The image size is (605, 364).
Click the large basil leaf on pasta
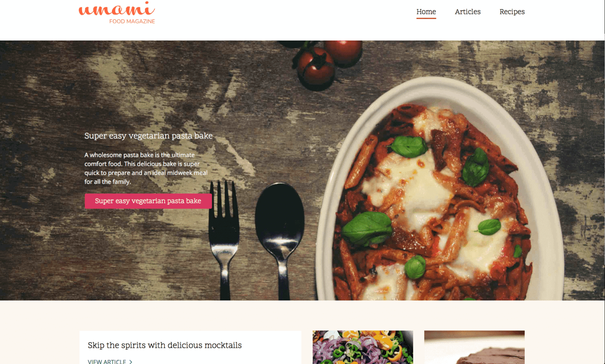367,228
